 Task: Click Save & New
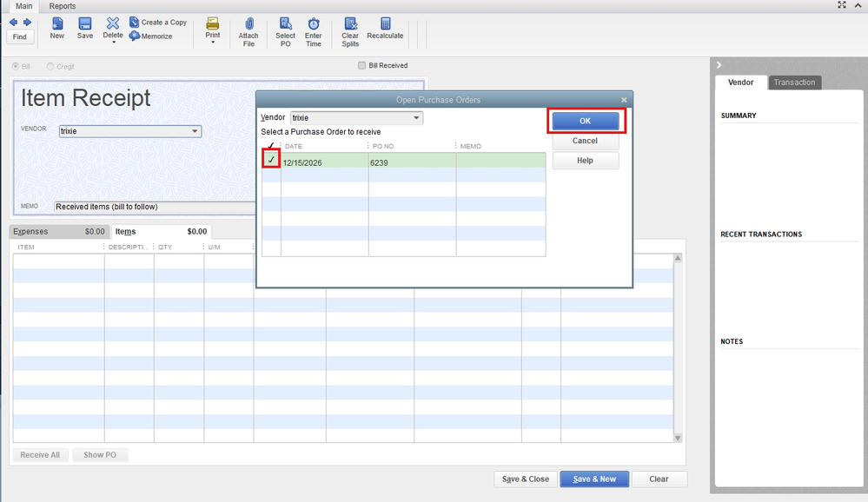[x=594, y=479]
